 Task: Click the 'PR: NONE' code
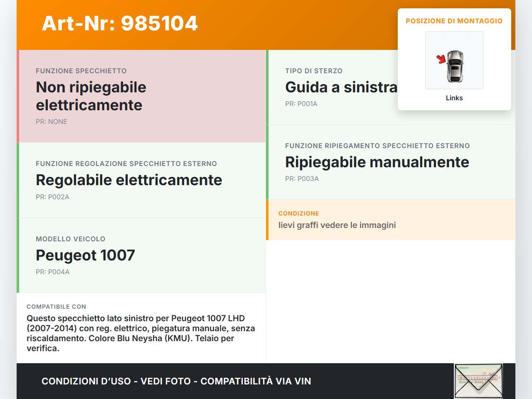point(51,121)
